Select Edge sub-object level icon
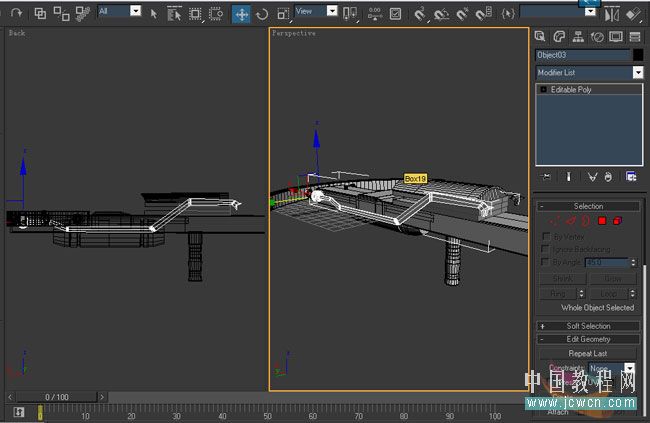The image size is (650, 423). point(571,221)
